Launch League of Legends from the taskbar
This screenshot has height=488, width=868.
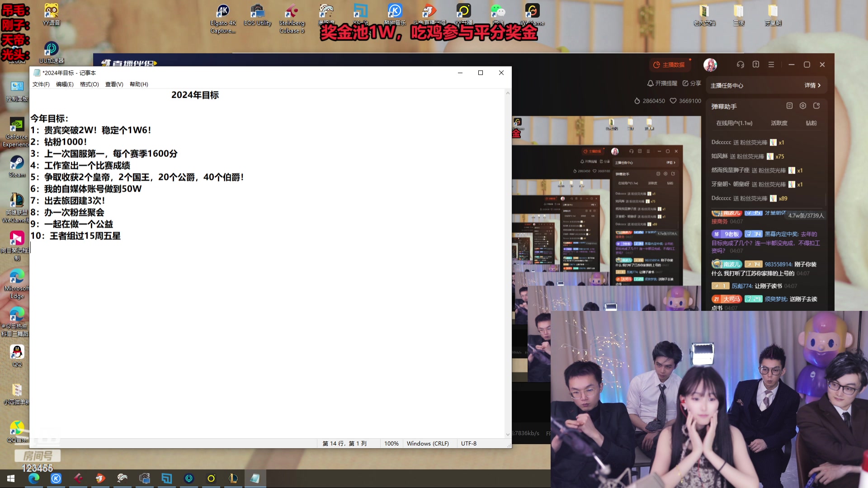232,479
